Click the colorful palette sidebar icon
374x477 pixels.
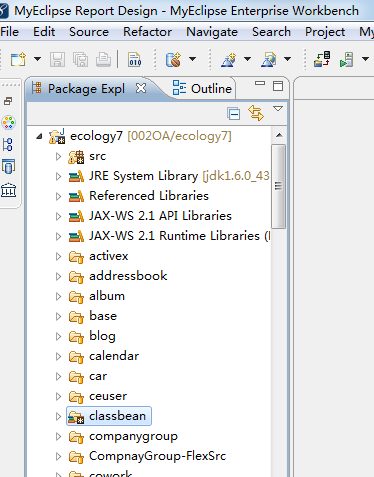click(8, 123)
